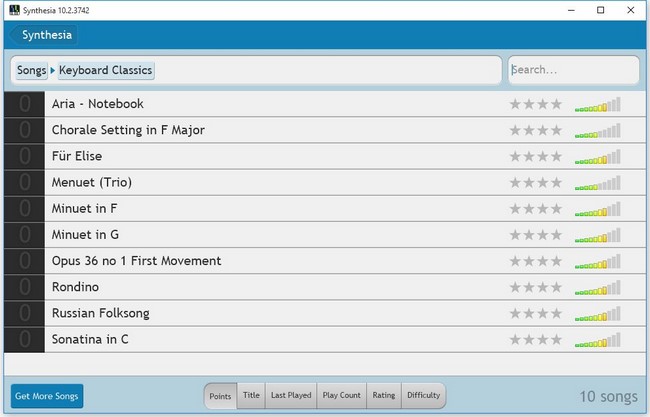Adjust difficulty meter of Chorale Setting
650x417 pixels.
pyautogui.click(x=598, y=131)
